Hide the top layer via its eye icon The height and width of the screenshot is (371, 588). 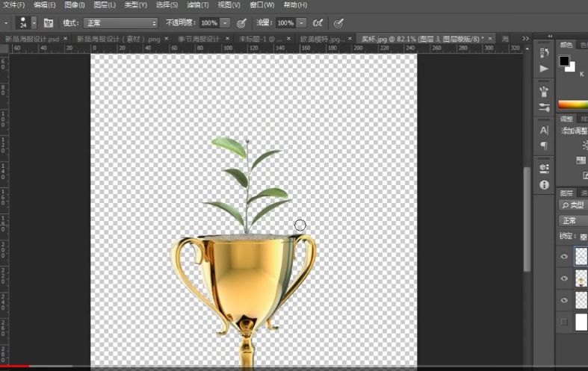click(x=564, y=256)
